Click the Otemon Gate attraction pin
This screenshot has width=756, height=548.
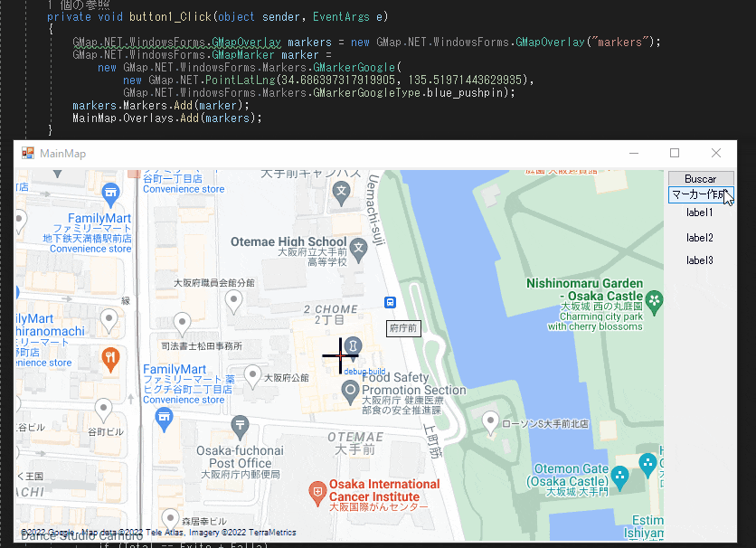tap(619, 477)
